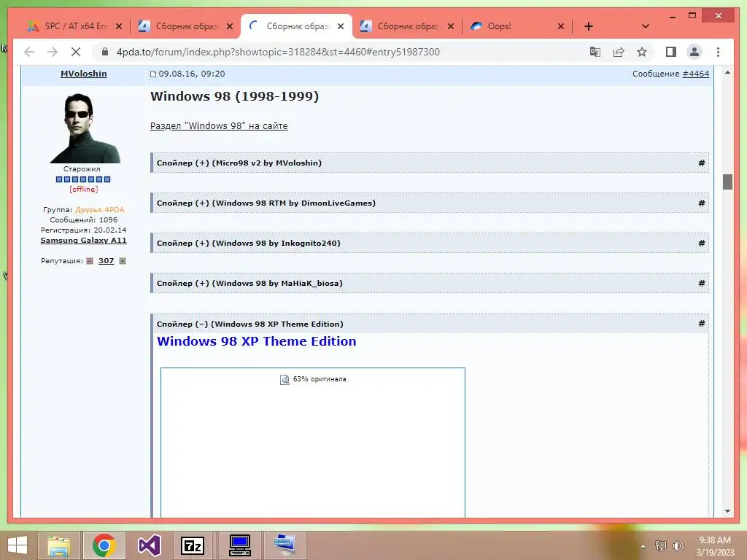Click the # anchor of XP Theme Edition spoiler
The height and width of the screenshot is (560, 747).
[x=701, y=323]
